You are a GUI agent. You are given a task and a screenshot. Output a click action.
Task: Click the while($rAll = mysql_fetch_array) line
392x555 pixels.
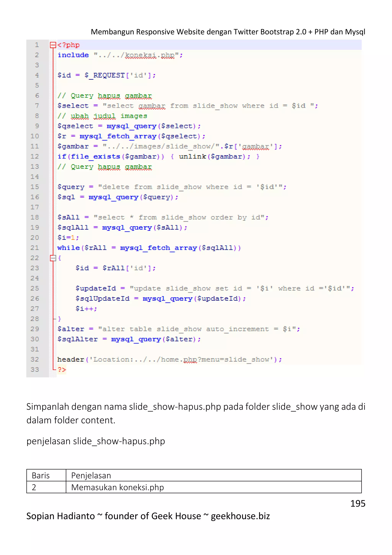pos(149,248)
